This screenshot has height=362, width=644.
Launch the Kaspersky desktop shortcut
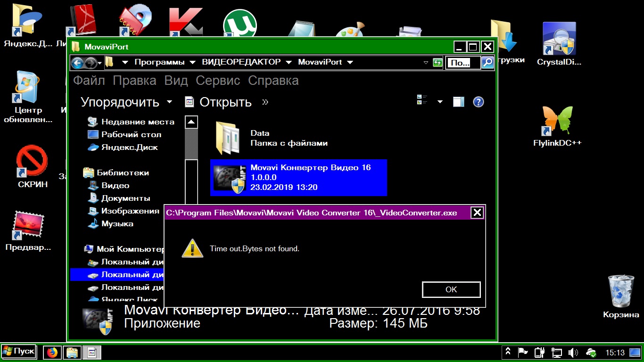(x=185, y=22)
